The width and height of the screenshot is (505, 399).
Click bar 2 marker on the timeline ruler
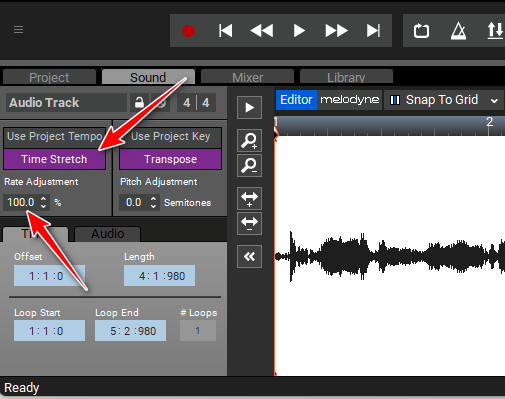pyautogui.click(x=489, y=122)
